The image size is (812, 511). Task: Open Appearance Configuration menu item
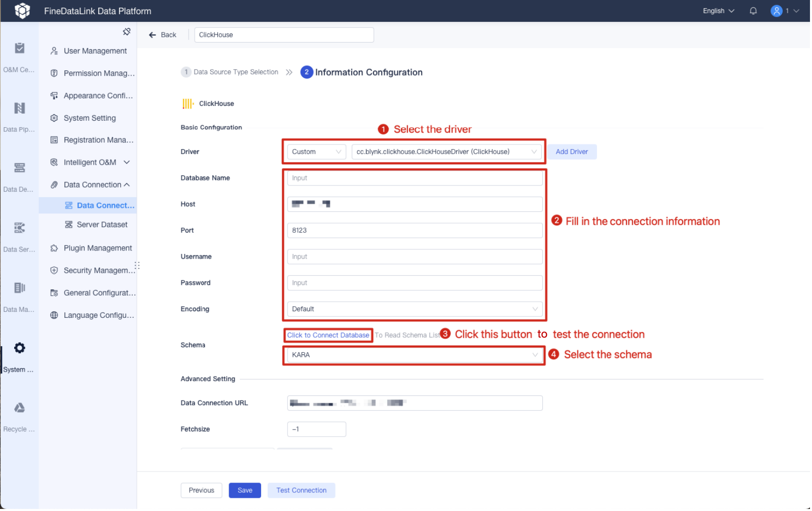[92, 96]
